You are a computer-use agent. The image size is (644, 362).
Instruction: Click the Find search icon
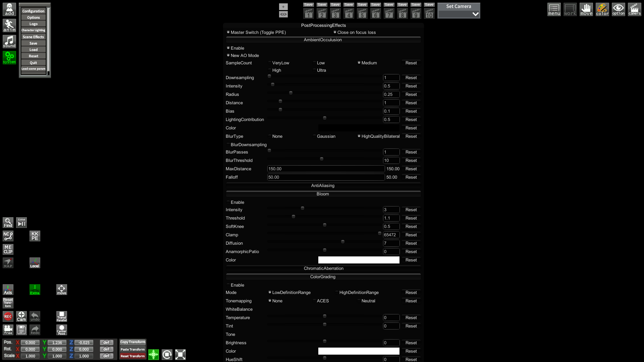click(8, 223)
